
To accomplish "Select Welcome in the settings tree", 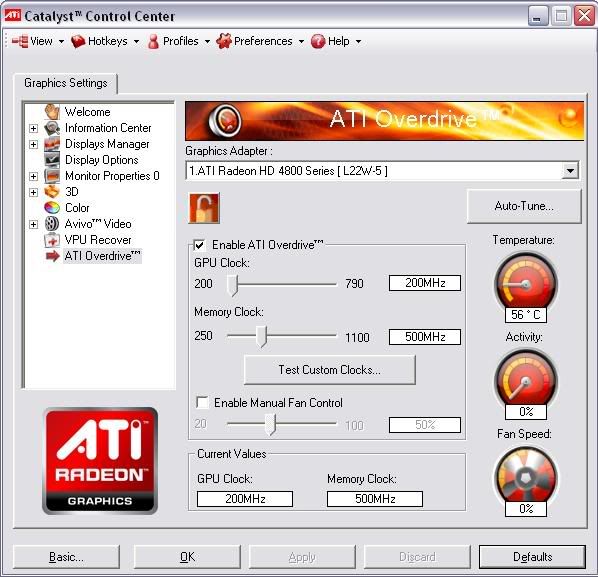I will [88, 112].
